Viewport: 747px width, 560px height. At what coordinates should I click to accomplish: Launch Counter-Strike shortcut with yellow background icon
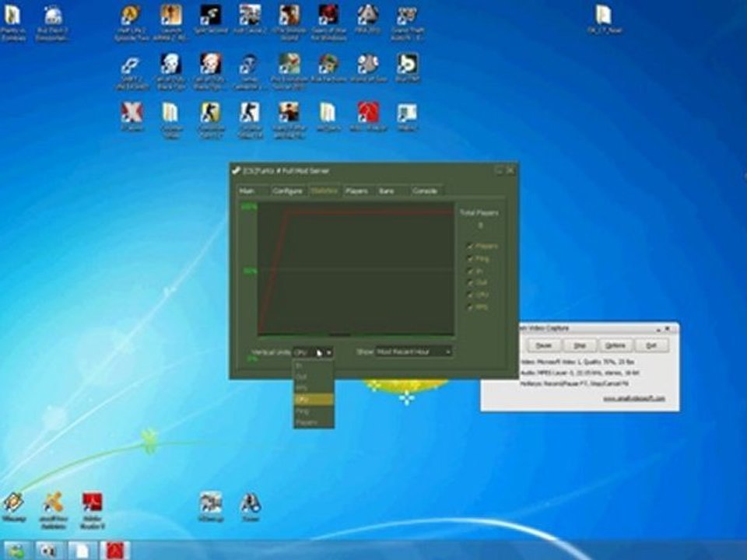(210, 119)
